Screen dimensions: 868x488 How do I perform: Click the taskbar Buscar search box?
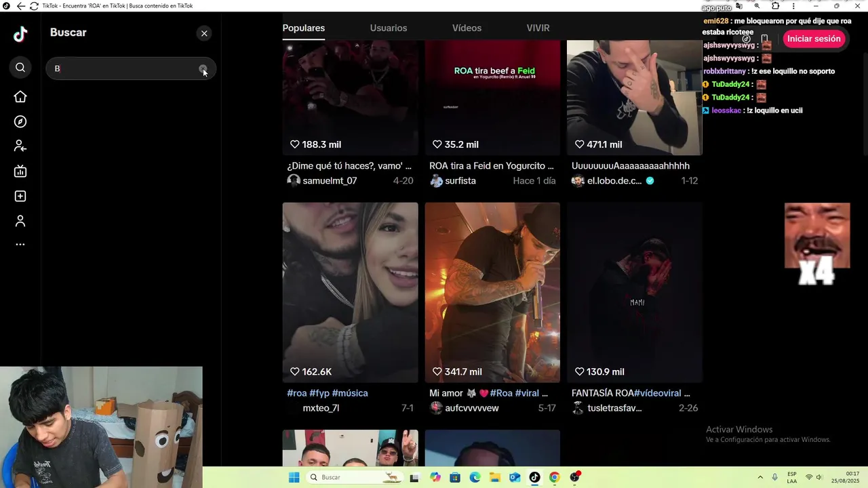click(353, 477)
